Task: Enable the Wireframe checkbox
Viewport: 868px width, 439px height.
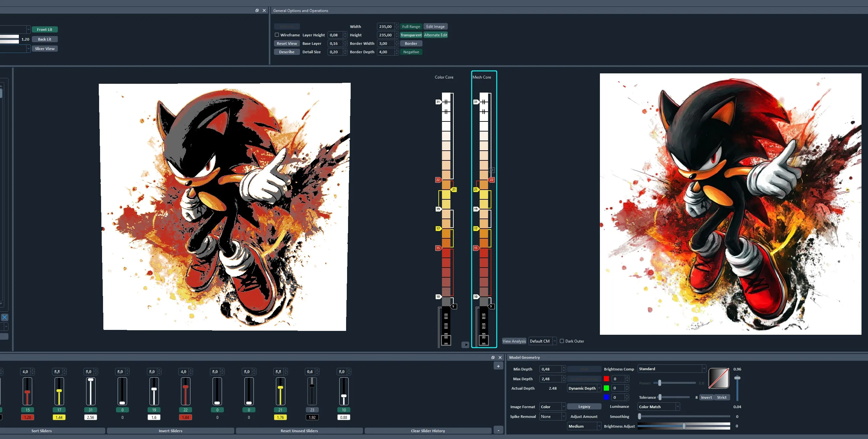Action: (277, 35)
